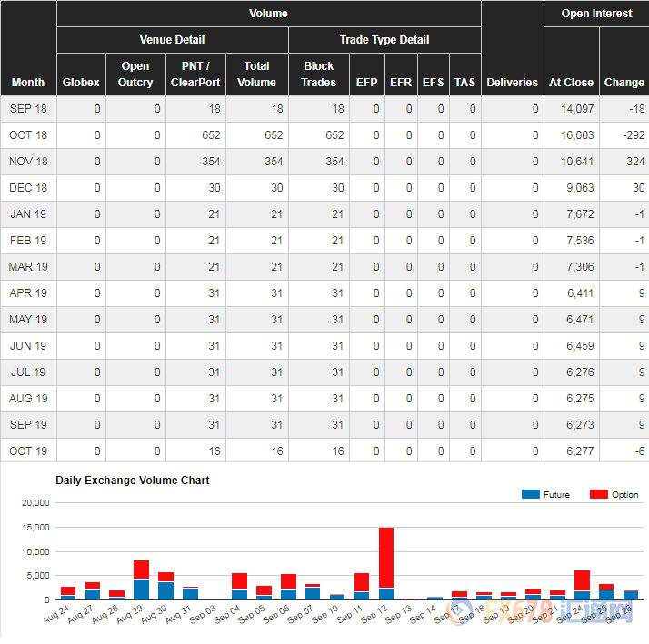649x644 pixels.
Task: Click the At Close column header
Action: pyautogui.click(x=571, y=83)
